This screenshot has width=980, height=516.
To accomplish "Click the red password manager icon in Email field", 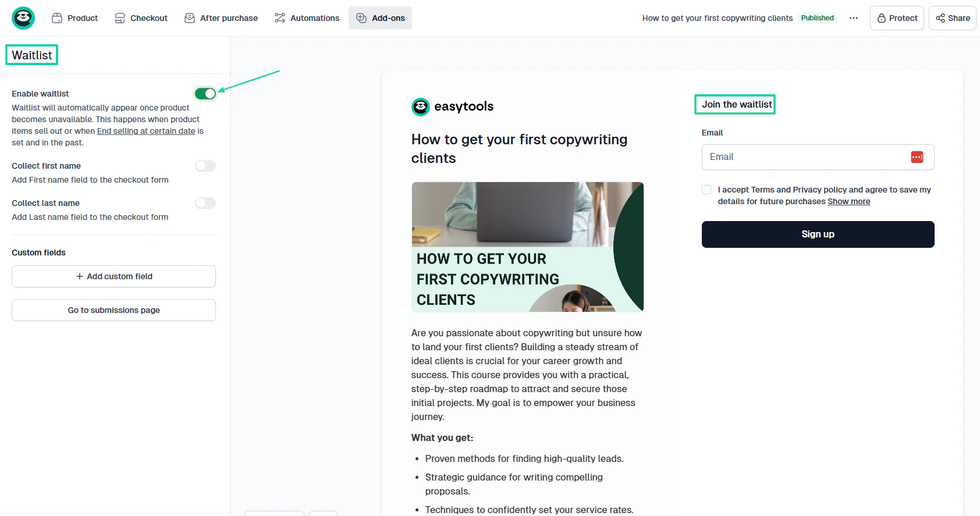I will pos(917,157).
